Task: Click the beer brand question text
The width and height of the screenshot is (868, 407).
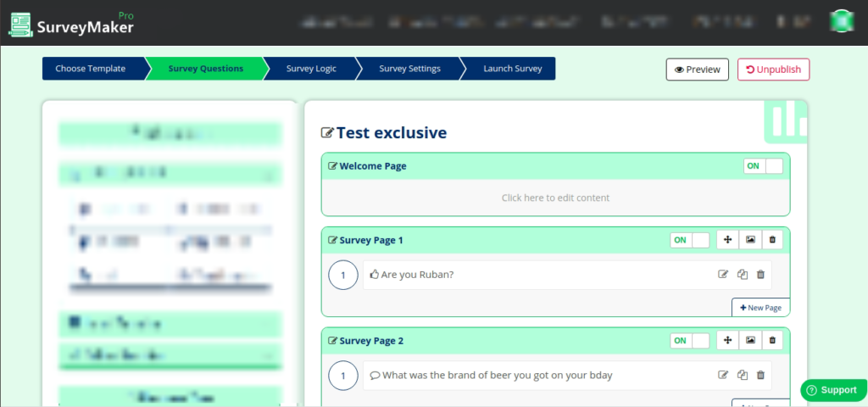Action: [x=498, y=376]
